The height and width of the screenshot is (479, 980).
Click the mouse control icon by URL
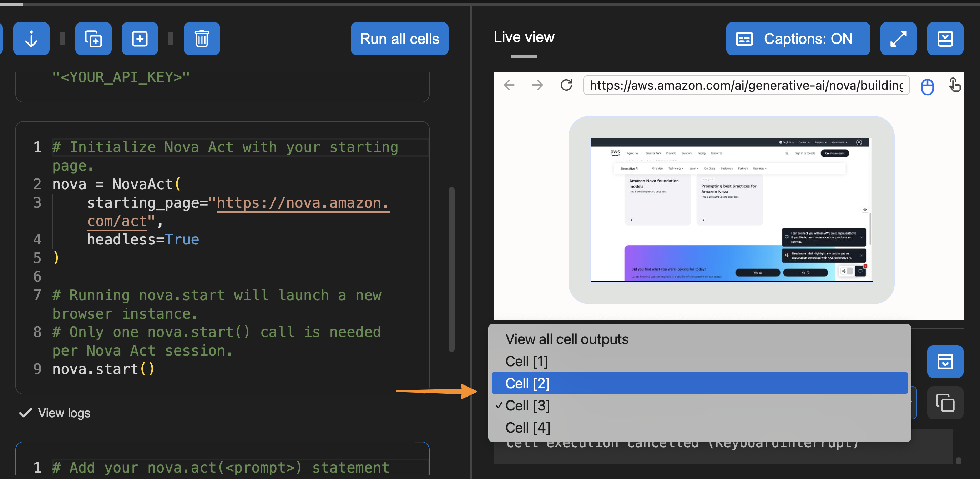(x=927, y=87)
